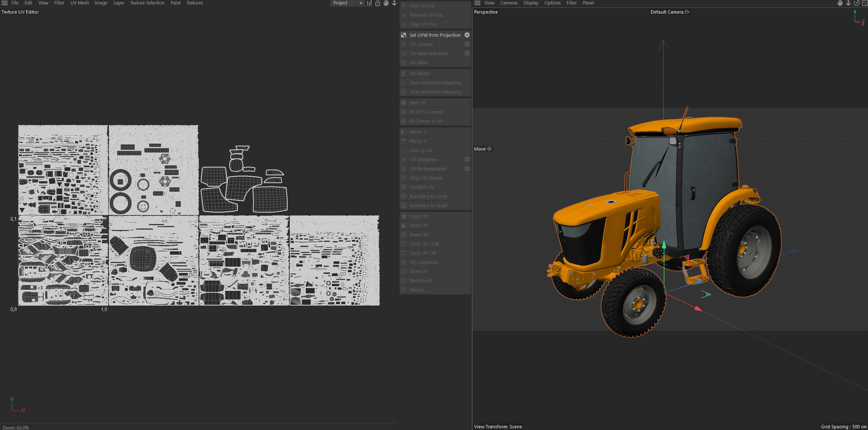This screenshot has width=868, height=430.
Task: Click the viewport pan hand icon
Action: coord(840,3)
